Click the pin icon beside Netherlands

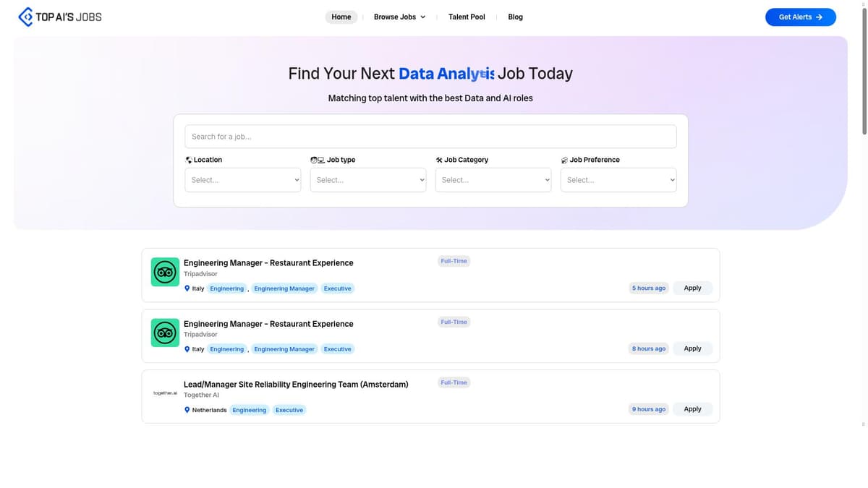(x=187, y=410)
